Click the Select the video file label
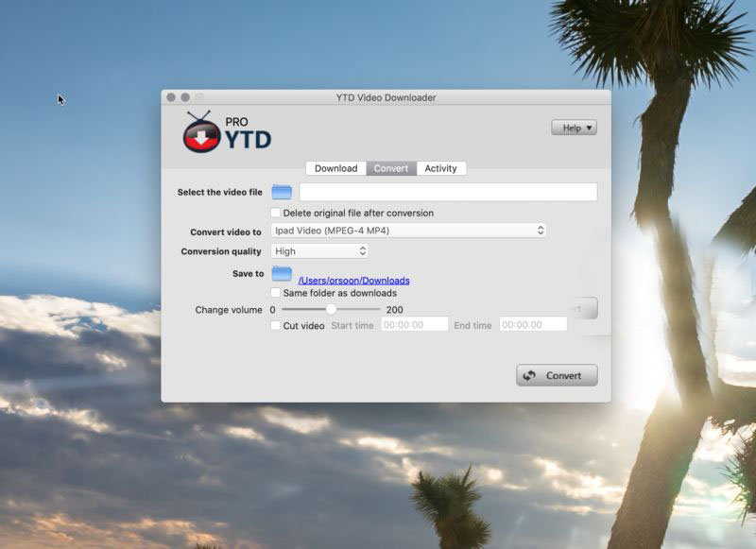756x549 pixels. 220,192
